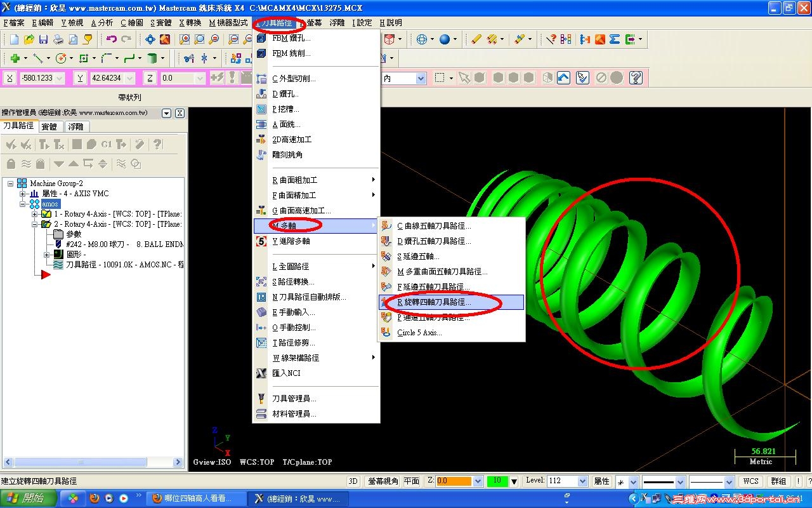The width and height of the screenshot is (812, 508).
Task: Click the WCS button in status bar
Action: tap(750, 481)
